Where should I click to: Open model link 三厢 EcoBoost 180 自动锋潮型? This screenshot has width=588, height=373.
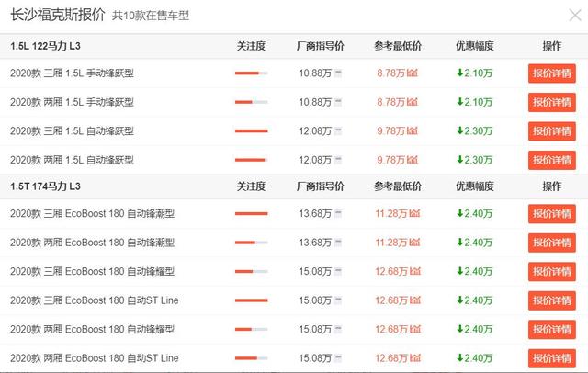coord(92,214)
